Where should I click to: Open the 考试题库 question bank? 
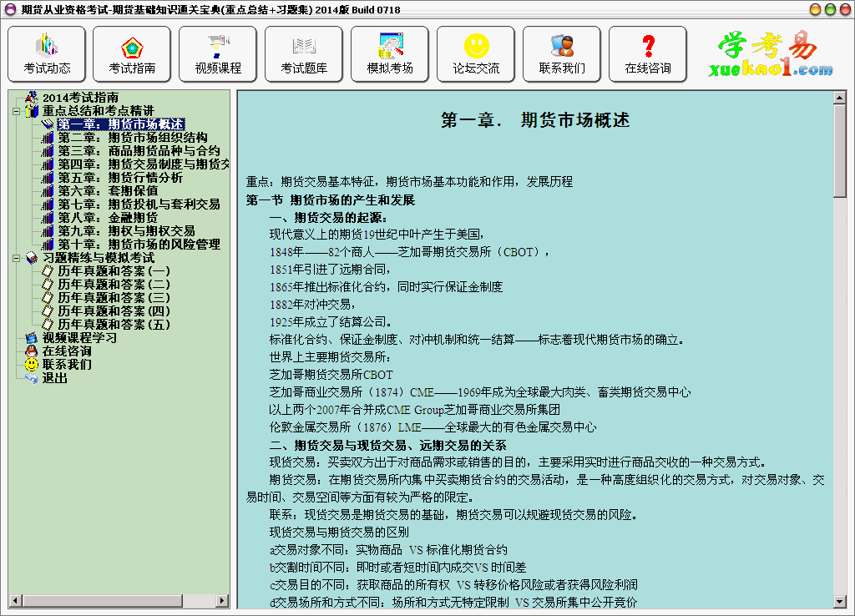[304, 54]
